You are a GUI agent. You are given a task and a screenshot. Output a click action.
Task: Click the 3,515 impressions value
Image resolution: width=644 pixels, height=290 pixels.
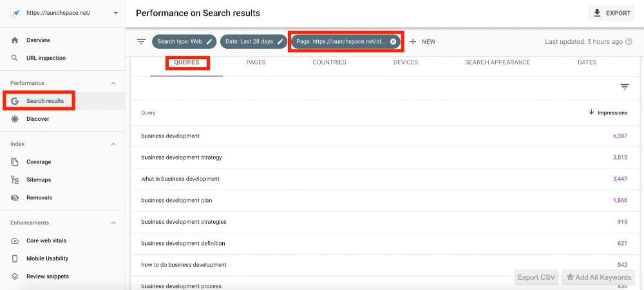(x=620, y=158)
